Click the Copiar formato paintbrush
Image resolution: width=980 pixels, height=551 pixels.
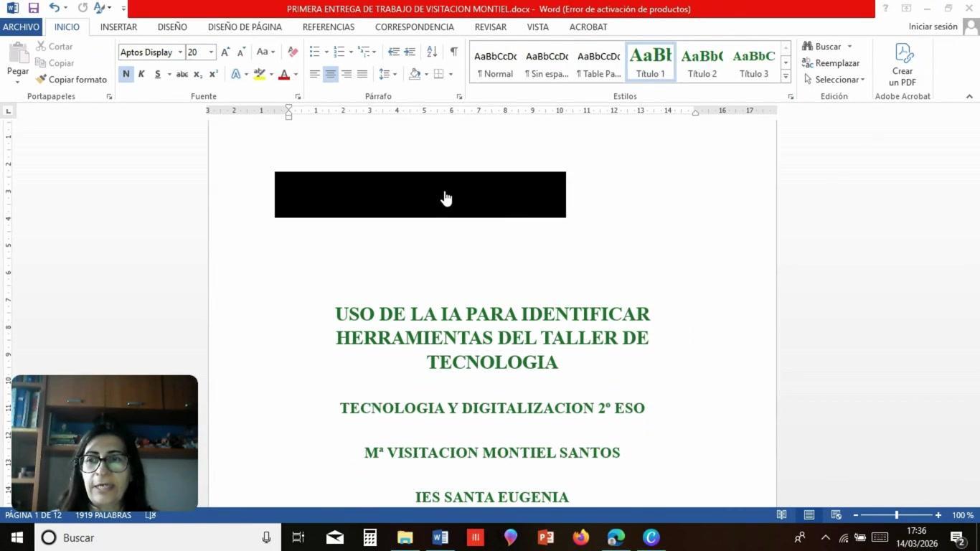coord(71,80)
